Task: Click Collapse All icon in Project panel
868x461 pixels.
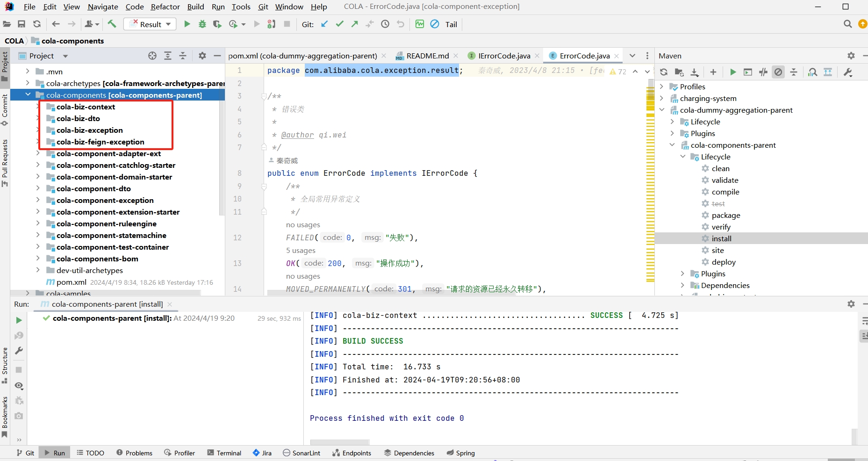Action: (183, 56)
